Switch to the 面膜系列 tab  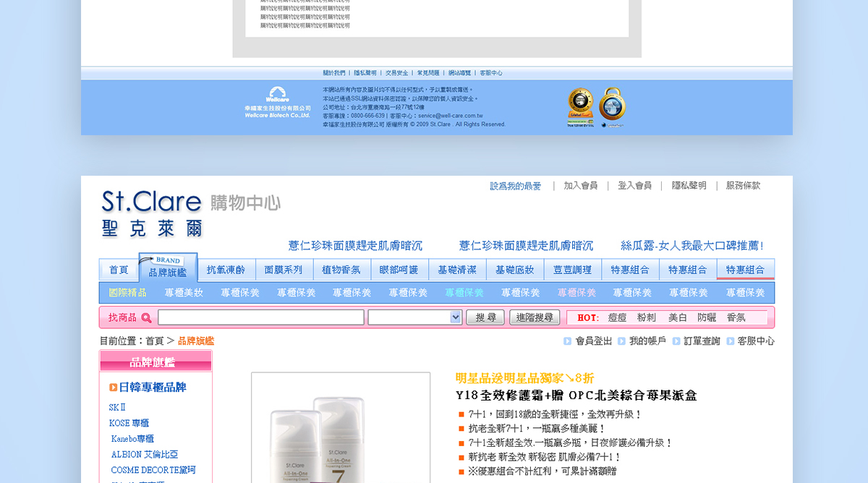(284, 270)
